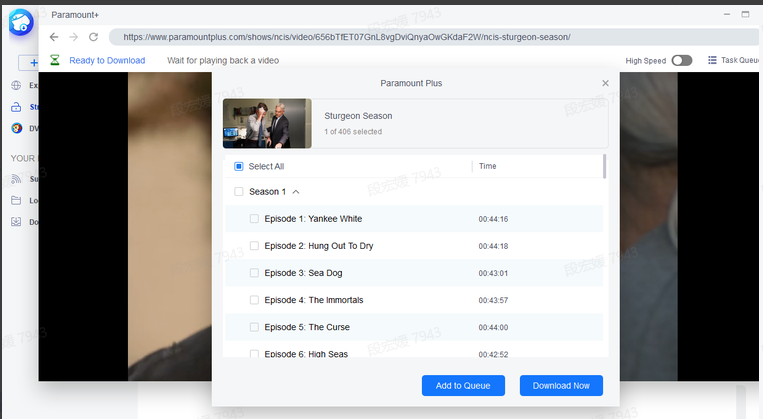Click the app logo icon

tap(20, 22)
